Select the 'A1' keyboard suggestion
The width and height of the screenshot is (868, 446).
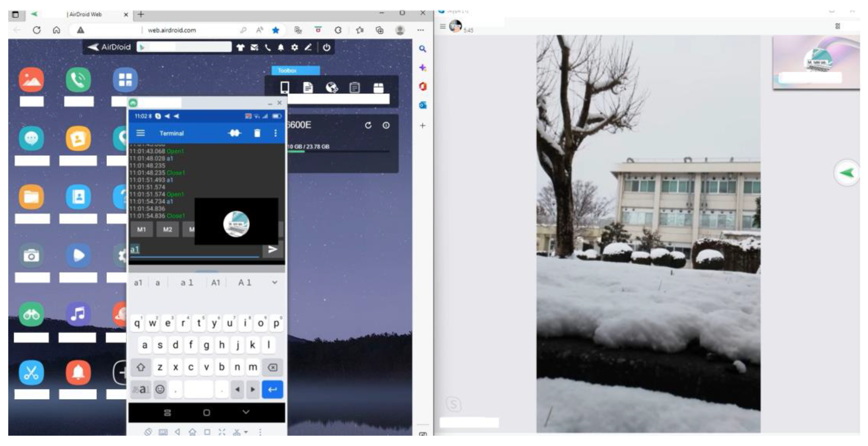(216, 283)
